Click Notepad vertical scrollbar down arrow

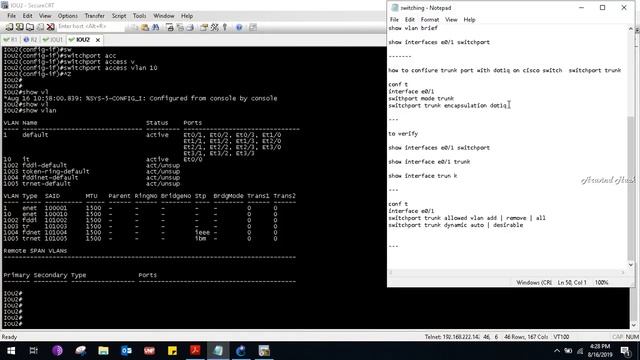pyautogui.click(x=631, y=264)
